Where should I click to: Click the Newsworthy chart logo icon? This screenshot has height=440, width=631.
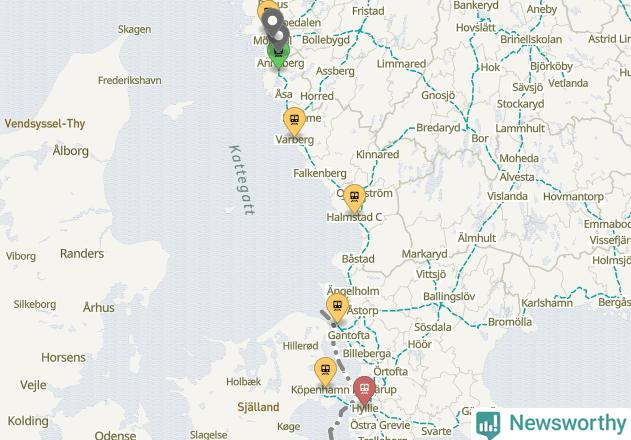488,424
